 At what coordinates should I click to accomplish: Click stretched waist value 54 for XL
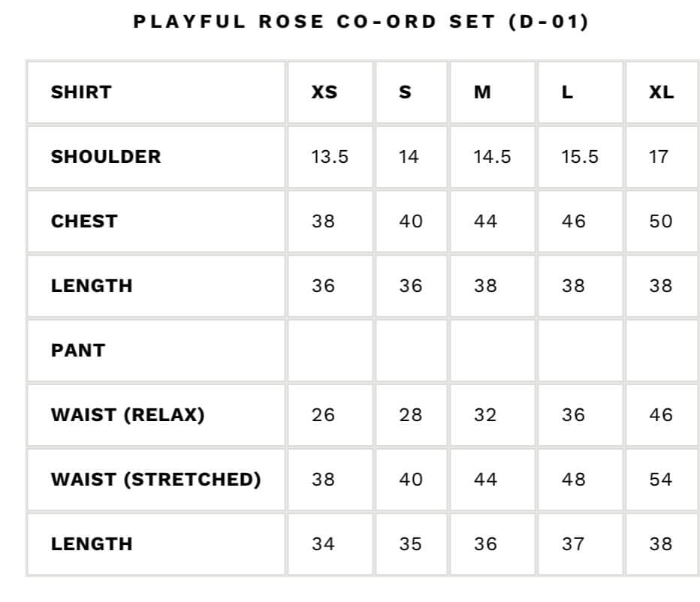[x=661, y=480]
